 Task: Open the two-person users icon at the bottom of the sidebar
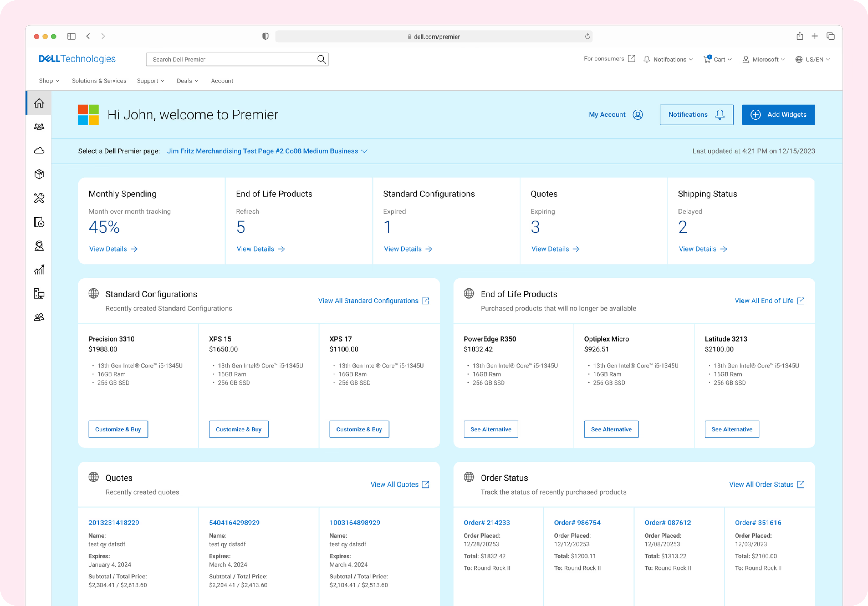(x=39, y=317)
